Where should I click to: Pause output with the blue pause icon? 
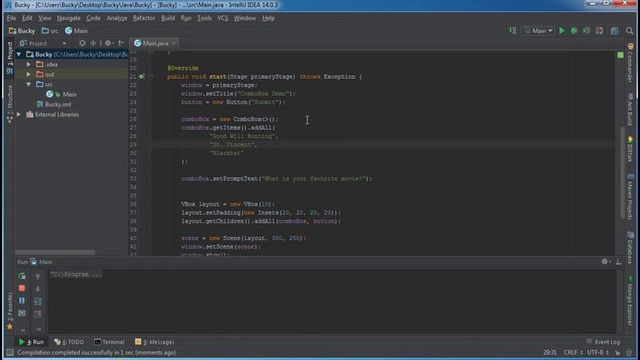(22, 300)
